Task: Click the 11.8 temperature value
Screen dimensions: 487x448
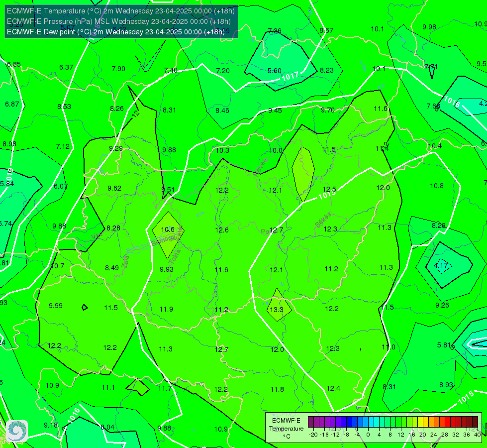Action: pyautogui.click(x=277, y=389)
